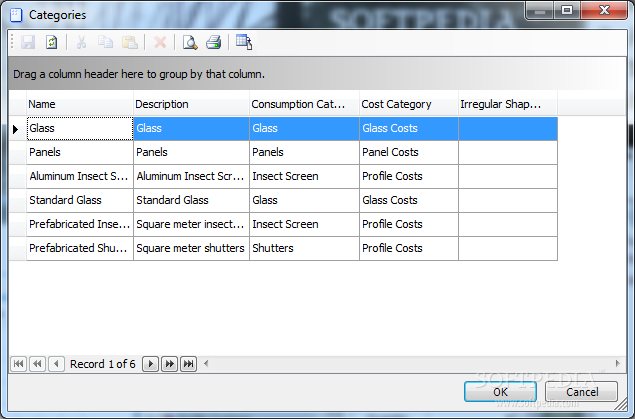Select the Name cell 'Glass' in first row

click(80, 128)
